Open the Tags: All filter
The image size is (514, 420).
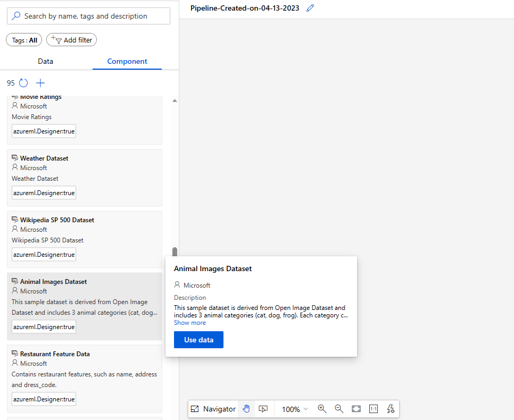click(x=23, y=39)
